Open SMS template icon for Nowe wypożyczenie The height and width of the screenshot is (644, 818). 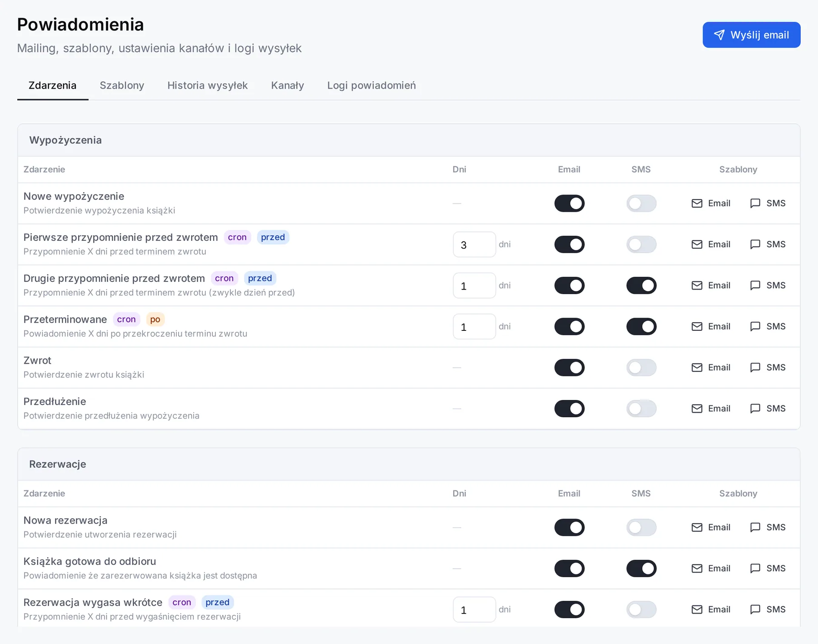755,203
